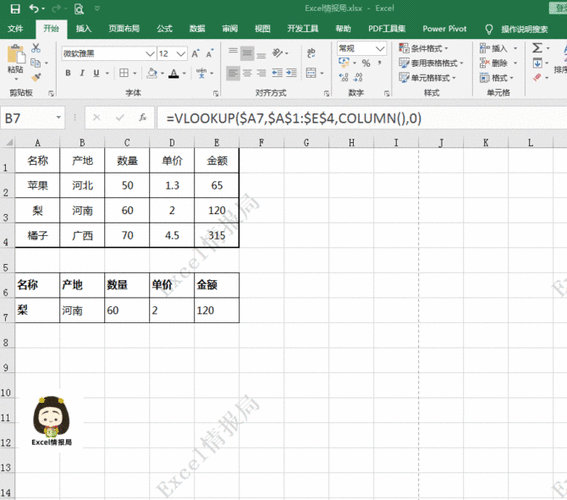Open the Font Color dropdown arrow

click(x=184, y=73)
